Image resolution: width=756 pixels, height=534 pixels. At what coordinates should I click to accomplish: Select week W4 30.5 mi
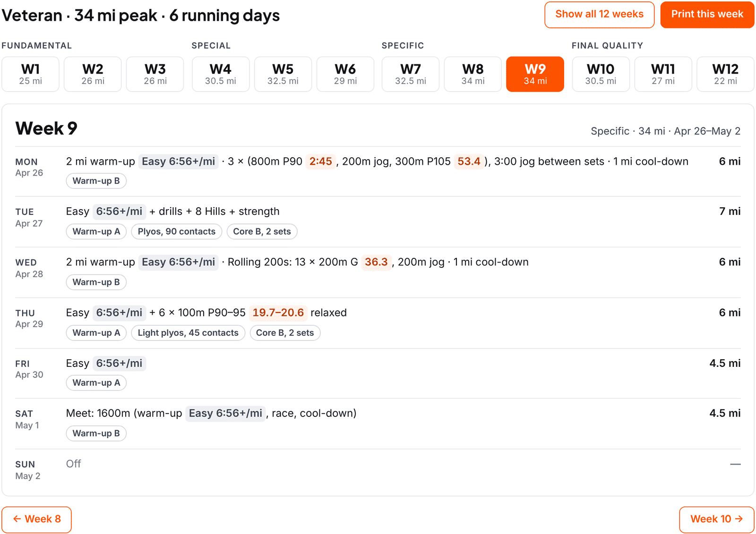pyautogui.click(x=221, y=74)
